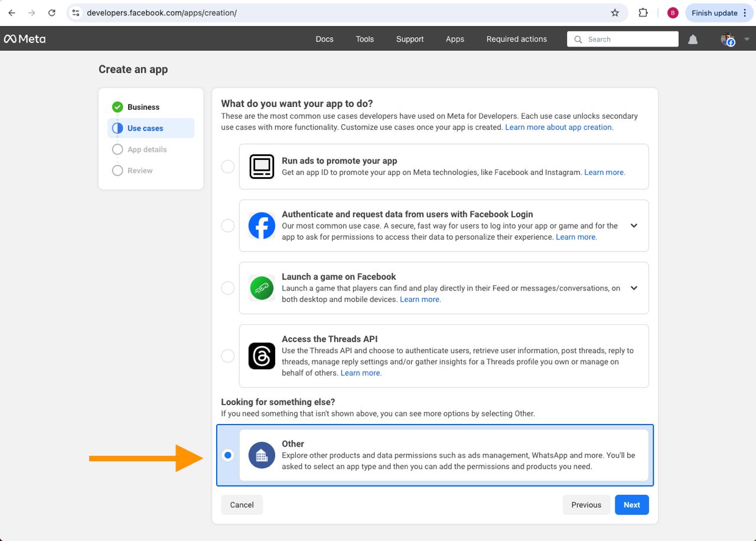Viewport: 756px width, 541px height.
Task: Select the Run ads to promote radio button
Action: click(227, 167)
